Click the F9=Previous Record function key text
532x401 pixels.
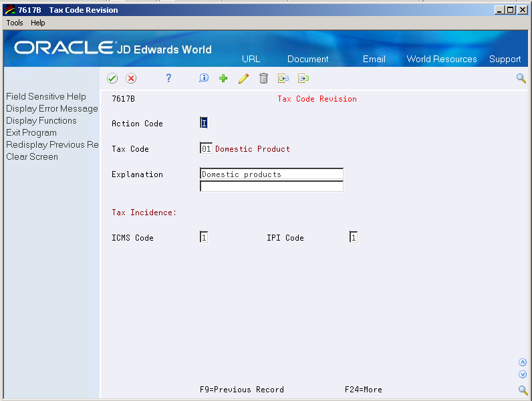(242, 390)
